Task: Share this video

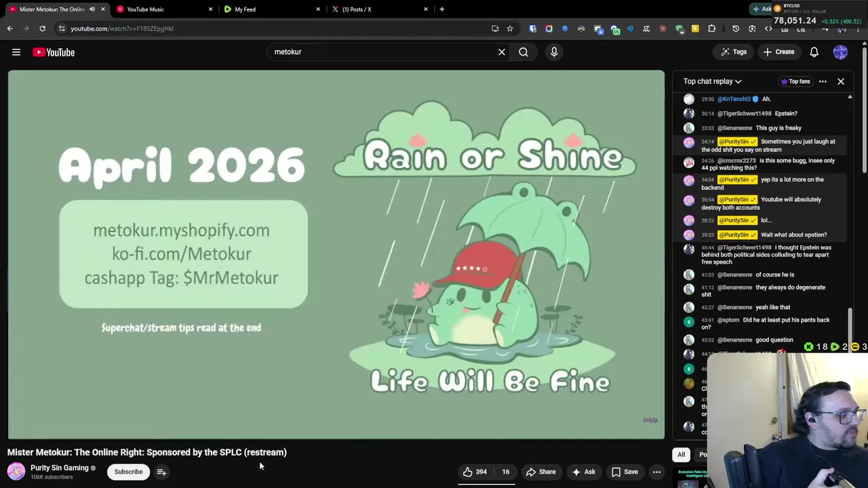Action: tap(540, 472)
